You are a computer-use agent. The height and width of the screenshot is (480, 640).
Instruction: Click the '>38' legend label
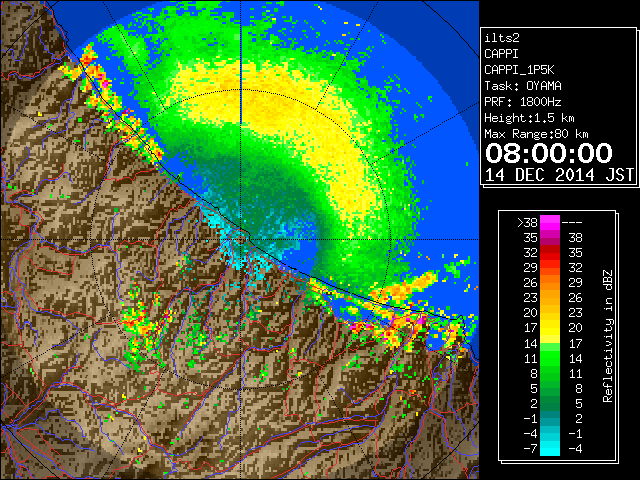coord(527,223)
